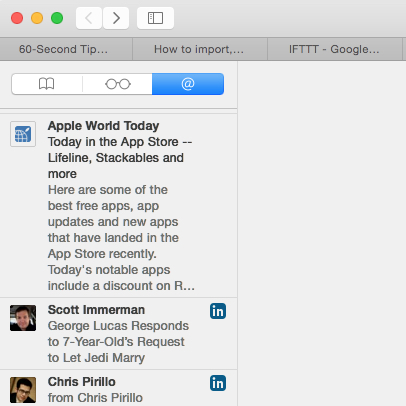406x406 pixels.
Task: Click LinkedIn icon beside Chris Pirillo
Action: click(x=218, y=383)
